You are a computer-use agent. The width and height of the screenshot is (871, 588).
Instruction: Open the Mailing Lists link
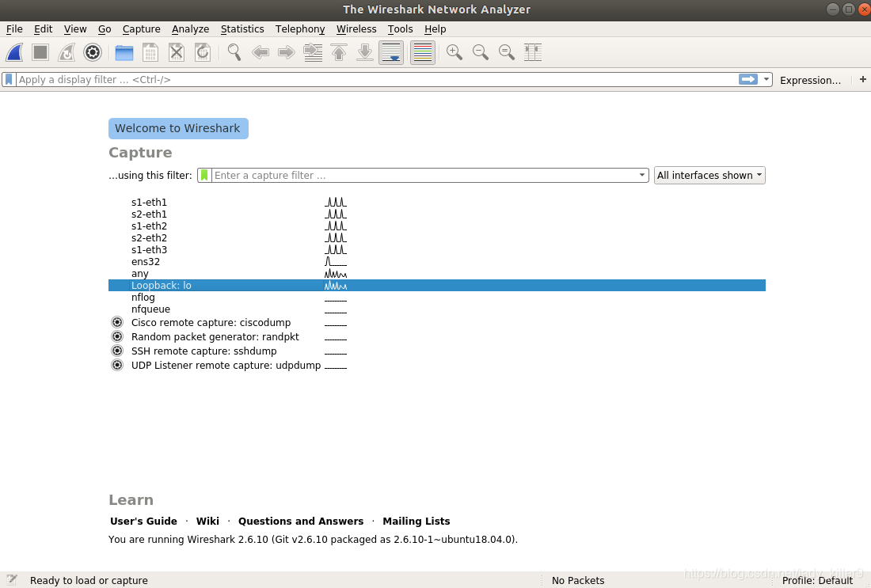click(416, 522)
